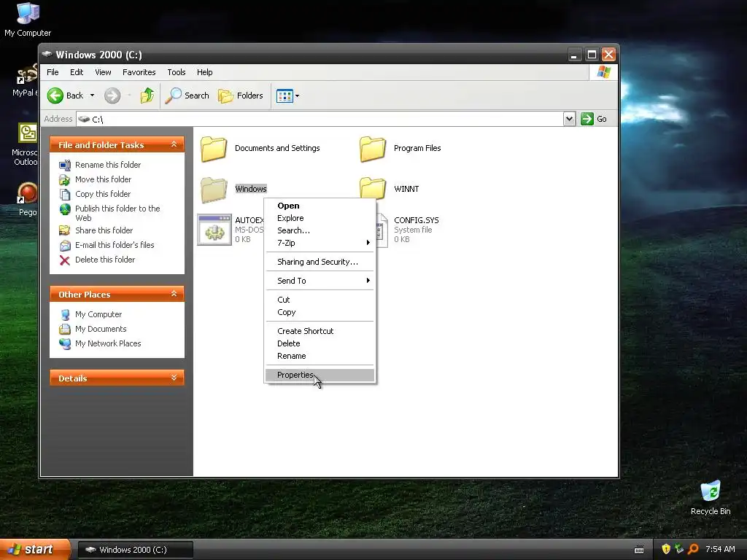747x560 pixels.
Task: Click the 7:54 AM clock
Action: (720, 550)
